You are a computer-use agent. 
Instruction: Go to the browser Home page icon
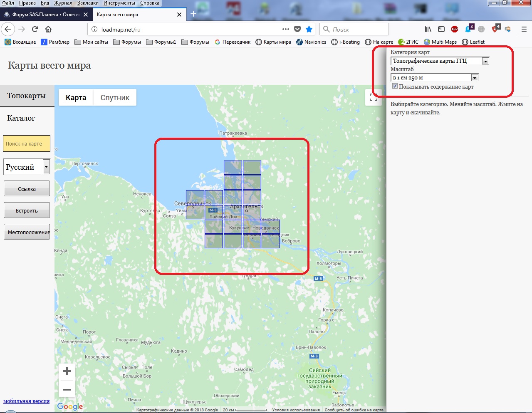[48, 29]
